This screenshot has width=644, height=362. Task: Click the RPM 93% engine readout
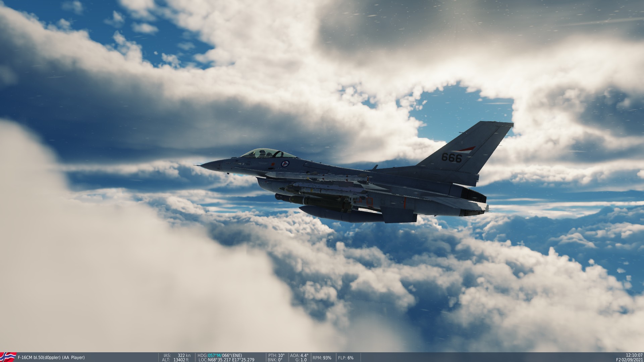[x=322, y=358]
